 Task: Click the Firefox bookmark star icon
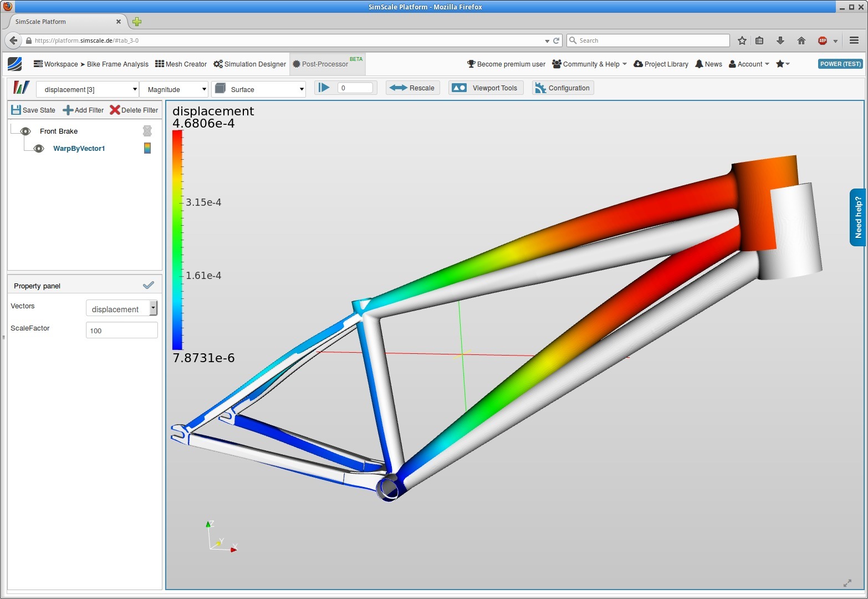pos(742,40)
